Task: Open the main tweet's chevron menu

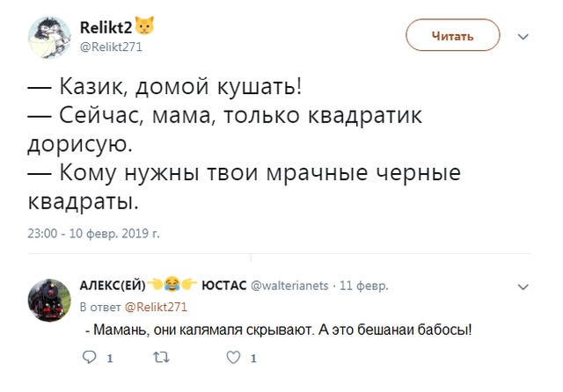Action: (524, 37)
